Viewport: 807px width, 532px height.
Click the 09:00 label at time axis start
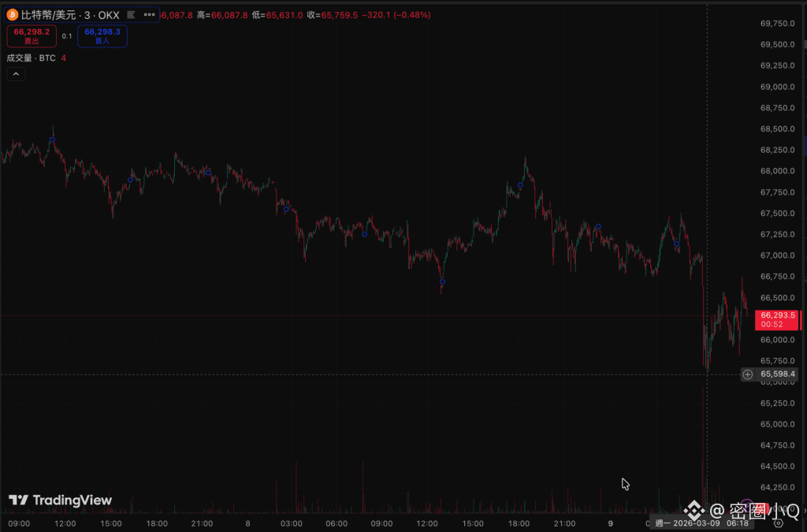pyautogui.click(x=19, y=524)
